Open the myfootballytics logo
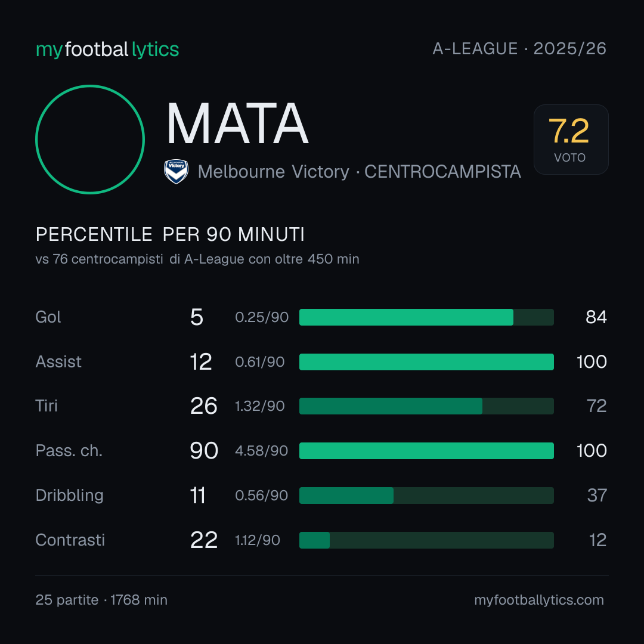The height and width of the screenshot is (644, 644). pos(107,49)
